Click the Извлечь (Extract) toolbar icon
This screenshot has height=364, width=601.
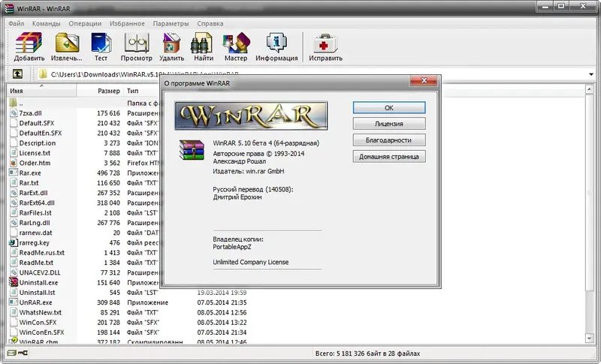[67, 43]
